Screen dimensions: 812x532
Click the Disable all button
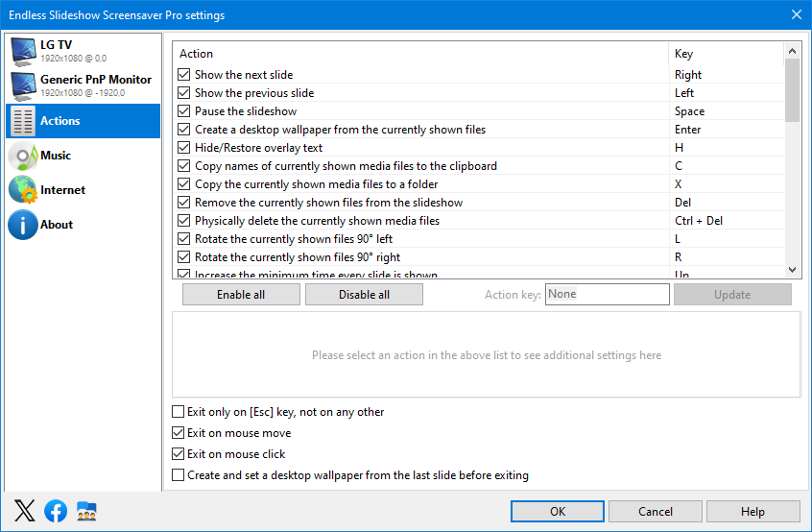(364, 294)
